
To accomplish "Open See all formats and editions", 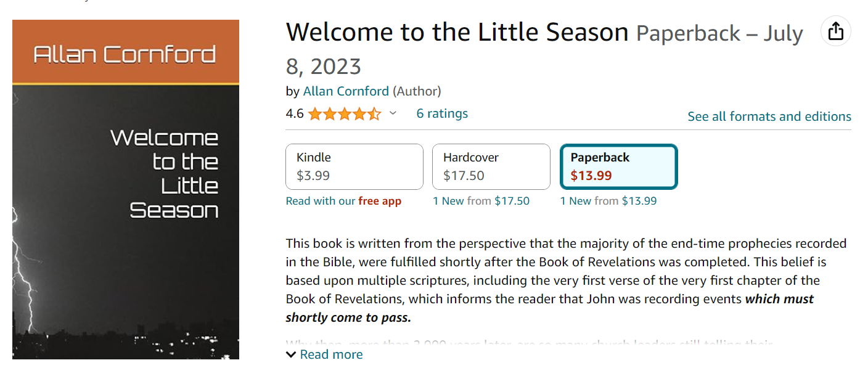I will coord(769,117).
